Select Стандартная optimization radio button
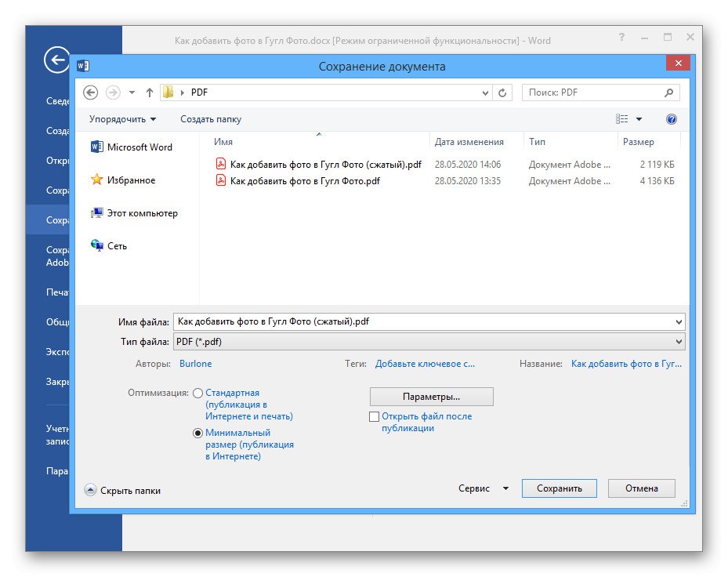Image resolution: width=728 pixels, height=577 pixels. [197, 393]
